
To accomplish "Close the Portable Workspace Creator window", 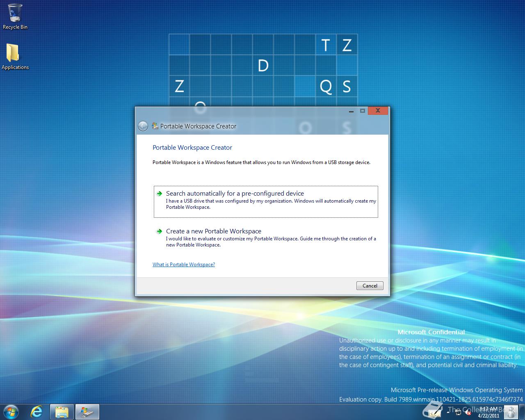I will click(x=378, y=111).
